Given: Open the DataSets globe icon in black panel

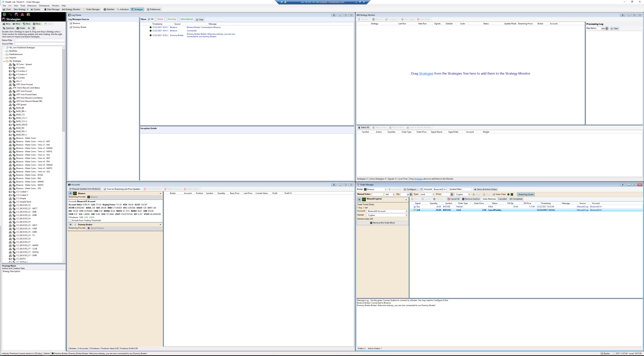Looking at the screenshot, I should click(4, 15).
